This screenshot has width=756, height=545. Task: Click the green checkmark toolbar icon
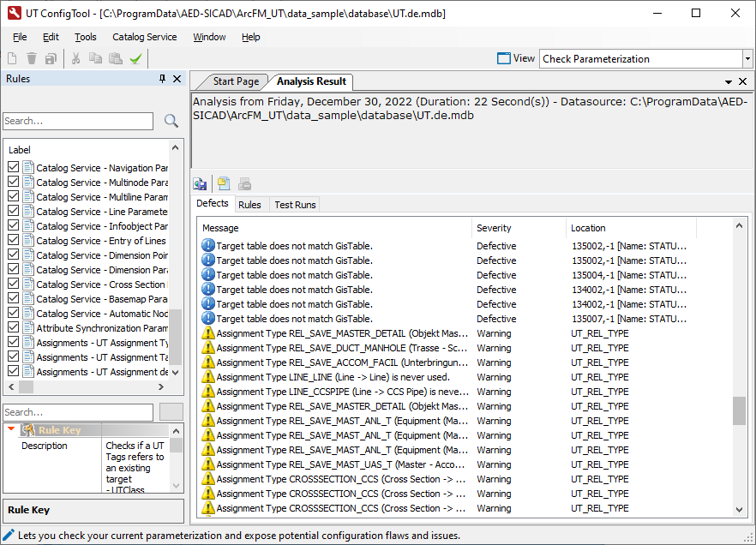[136, 59]
